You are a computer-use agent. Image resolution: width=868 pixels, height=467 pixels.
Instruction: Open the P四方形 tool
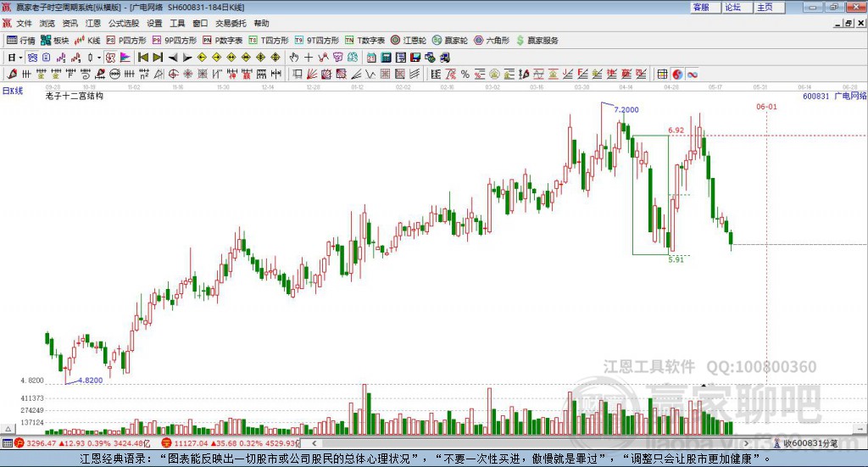tap(125, 41)
